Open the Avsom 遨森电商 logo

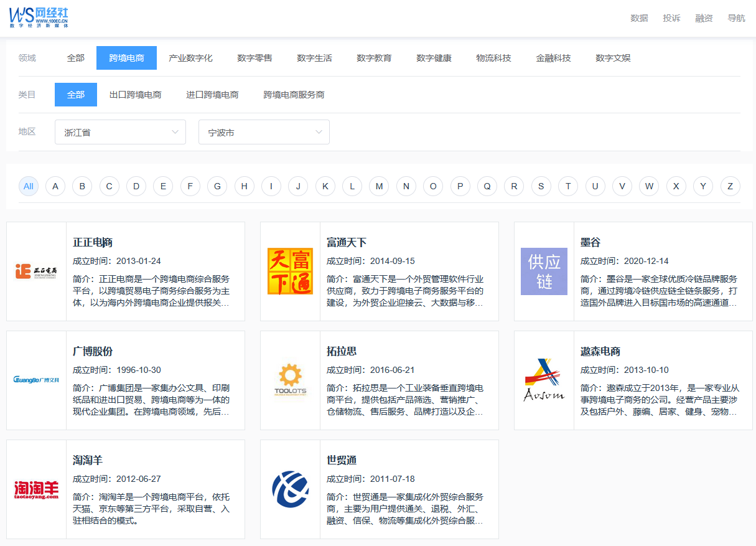pos(544,380)
